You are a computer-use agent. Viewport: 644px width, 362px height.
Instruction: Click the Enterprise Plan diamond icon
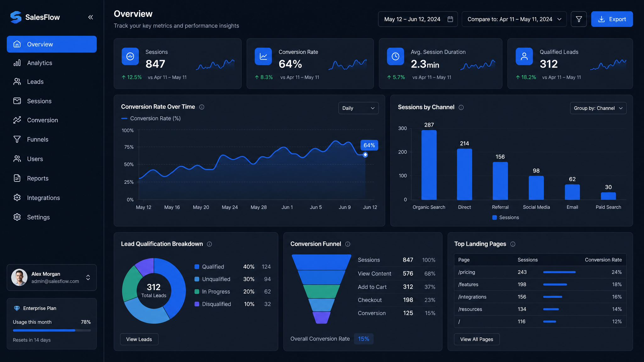[x=17, y=308]
